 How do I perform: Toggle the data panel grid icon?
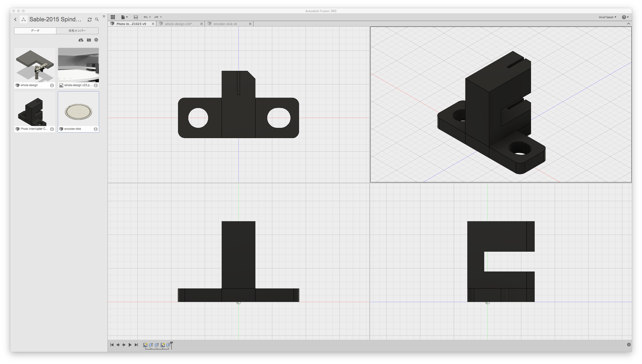tap(113, 17)
